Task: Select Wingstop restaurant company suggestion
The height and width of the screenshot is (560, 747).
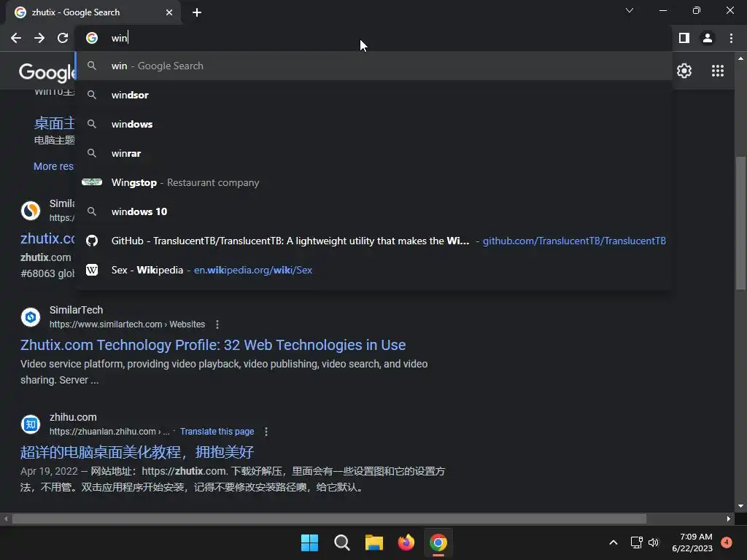Action: click(374, 182)
